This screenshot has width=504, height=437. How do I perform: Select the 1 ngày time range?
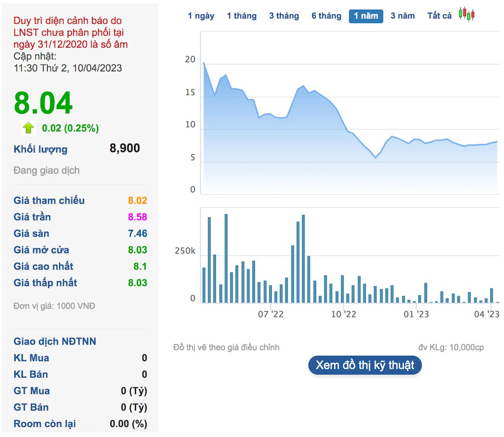point(201,16)
